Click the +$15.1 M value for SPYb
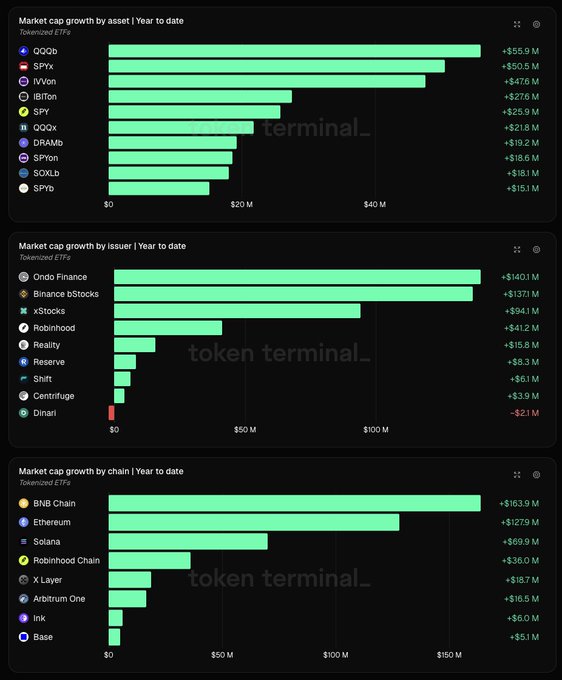562x680 pixels. tap(523, 188)
